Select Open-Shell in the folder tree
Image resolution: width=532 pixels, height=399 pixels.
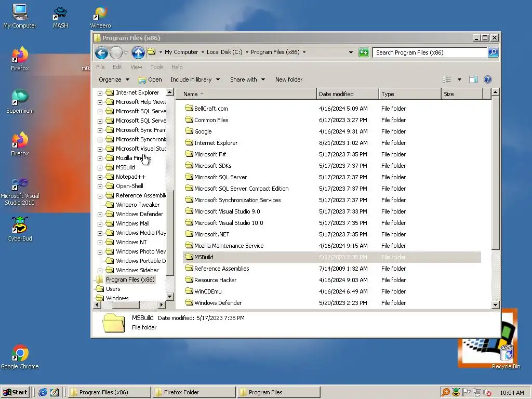tap(129, 186)
